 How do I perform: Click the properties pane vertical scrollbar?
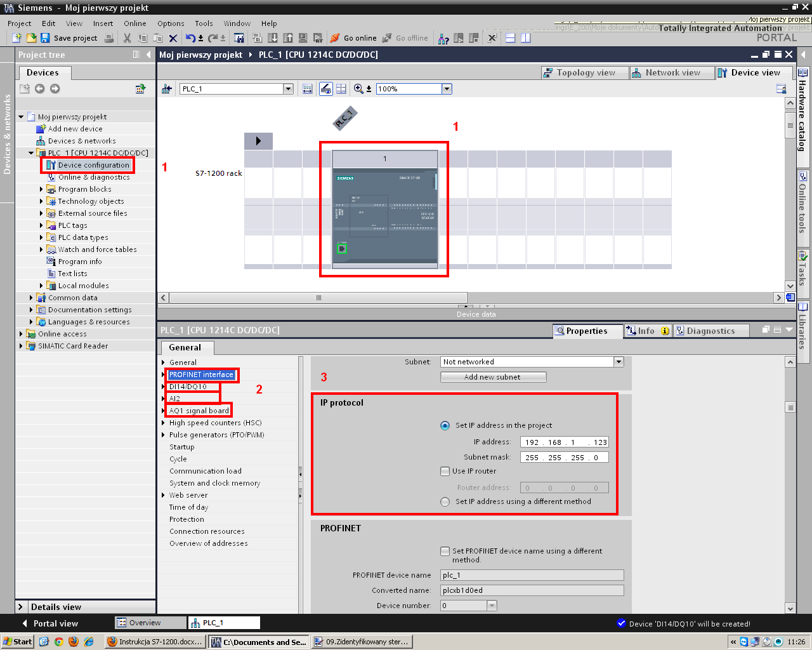pyautogui.click(x=790, y=407)
